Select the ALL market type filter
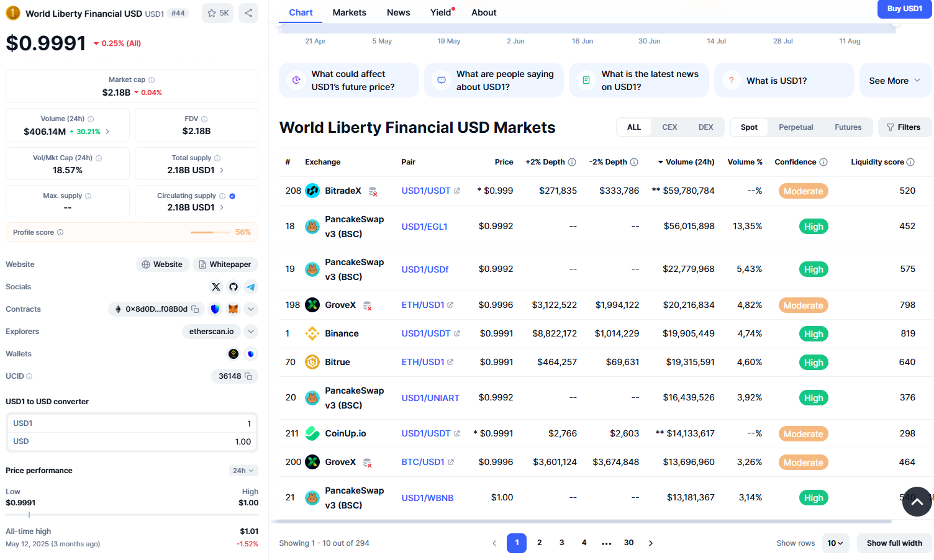Viewport: 934px width, 560px height. (633, 127)
